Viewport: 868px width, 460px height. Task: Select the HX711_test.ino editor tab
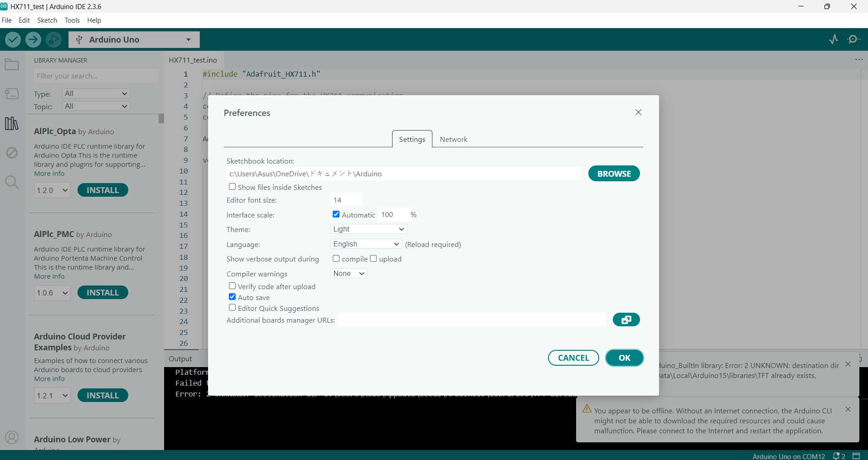193,60
